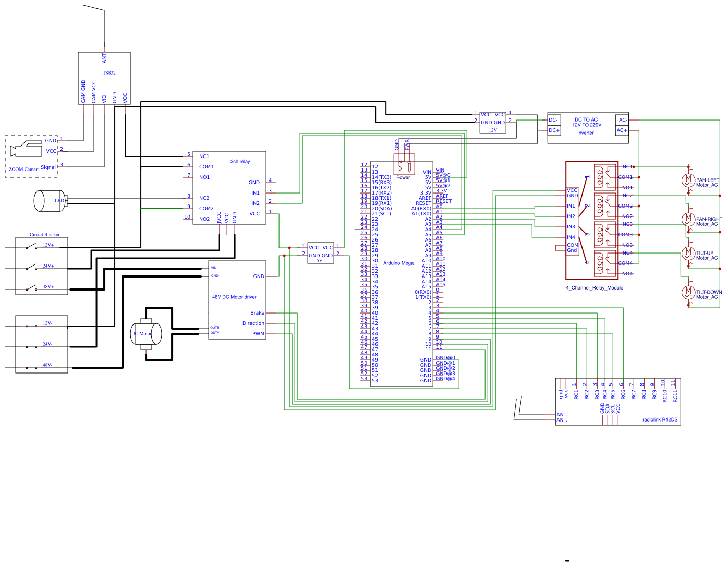The image size is (728, 566).
Task: Select the "2ch relay" label
Action: [240, 162]
